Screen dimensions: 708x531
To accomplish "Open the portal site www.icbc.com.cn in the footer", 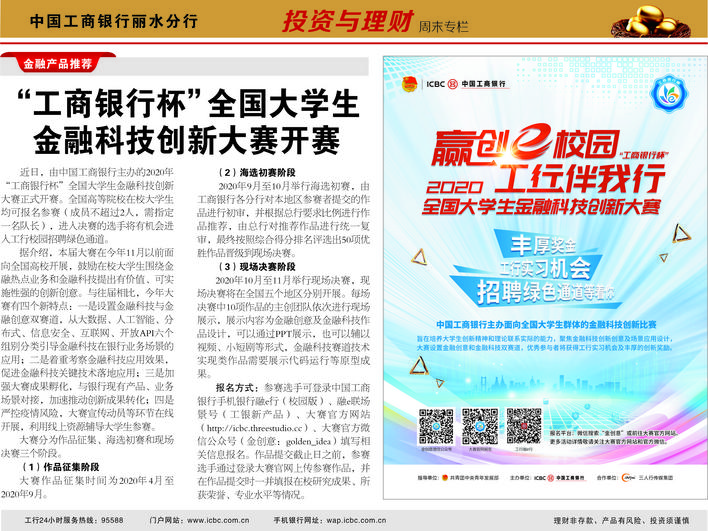I will (218, 520).
